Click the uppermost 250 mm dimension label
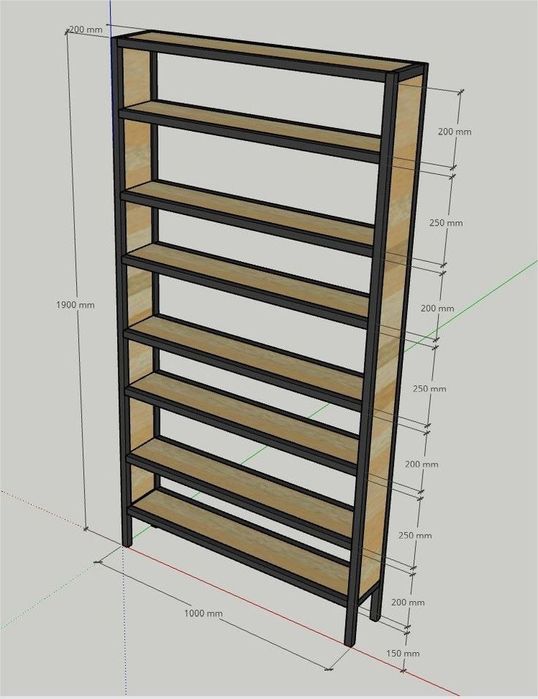 point(446,222)
